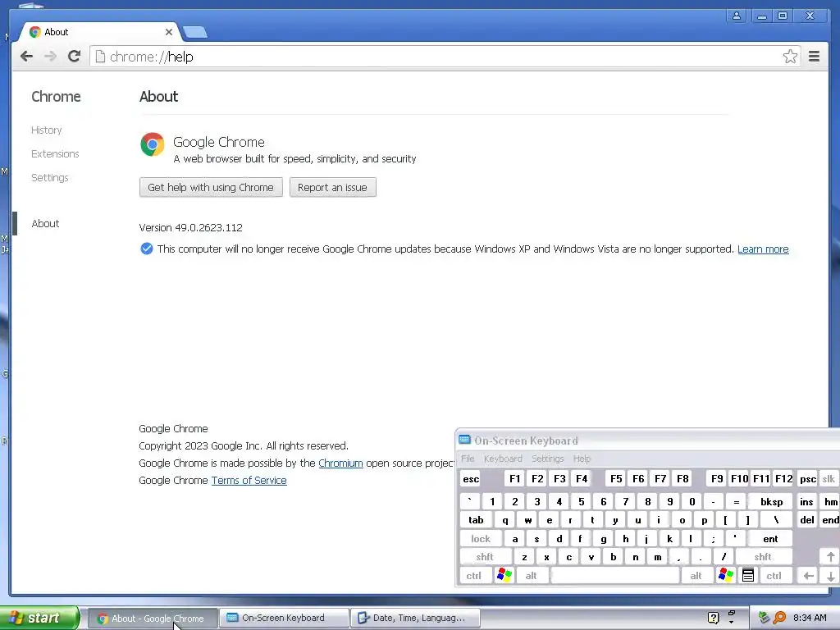The width and height of the screenshot is (840, 630).
Task: Click the Version 49.0.2623.112 text
Action: pyautogui.click(x=190, y=228)
